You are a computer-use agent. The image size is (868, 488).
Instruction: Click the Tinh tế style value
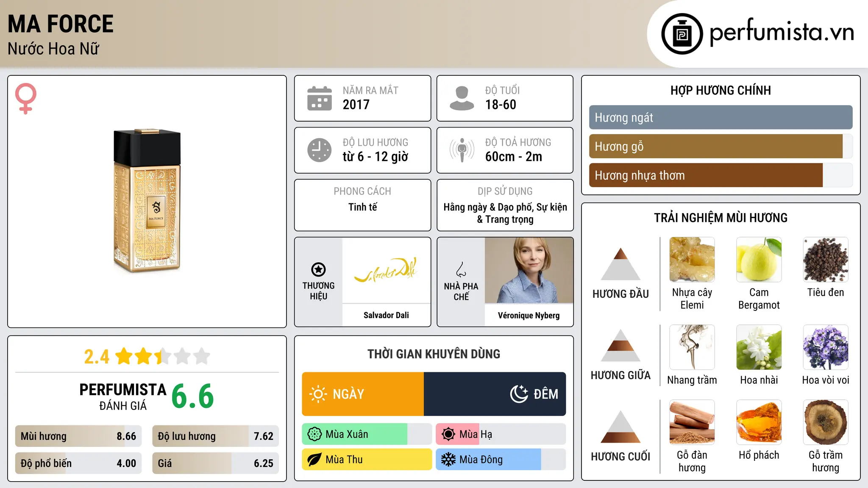(362, 207)
